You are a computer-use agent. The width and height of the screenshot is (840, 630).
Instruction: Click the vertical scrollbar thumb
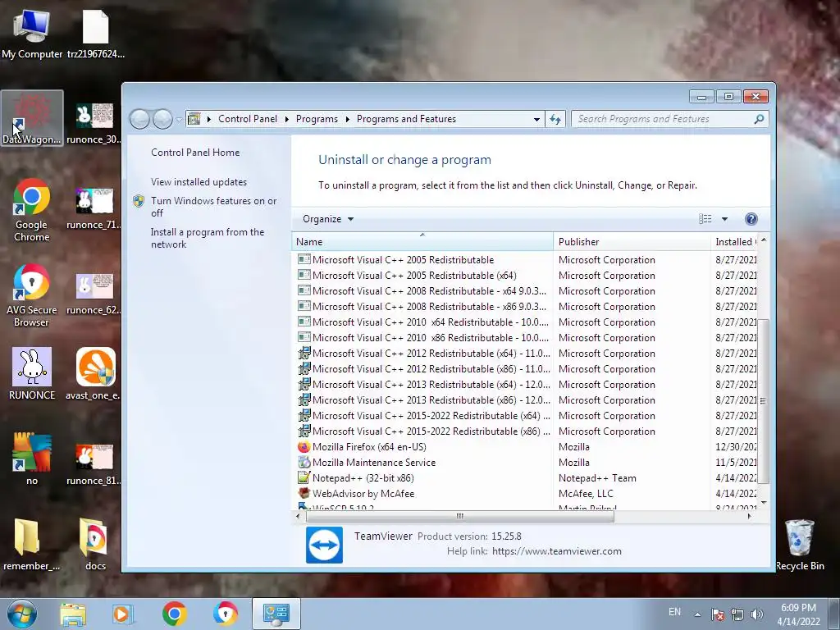(x=764, y=400)
